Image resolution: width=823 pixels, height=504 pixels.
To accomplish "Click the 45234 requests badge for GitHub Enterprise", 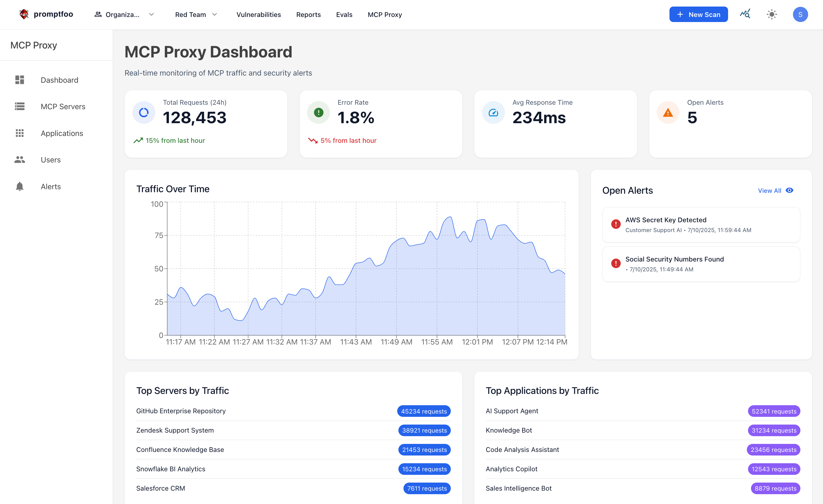I will 424,411.
